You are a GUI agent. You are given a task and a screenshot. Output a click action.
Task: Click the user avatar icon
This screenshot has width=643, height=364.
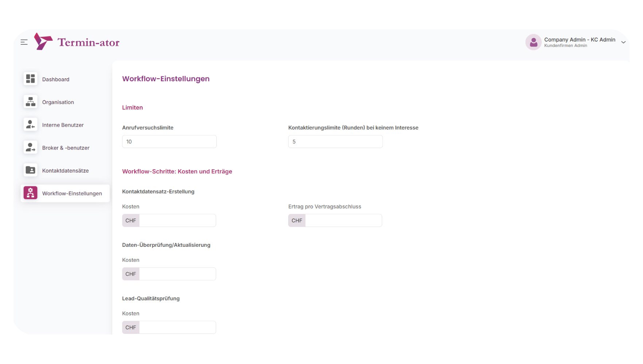(x=533, y=42)
